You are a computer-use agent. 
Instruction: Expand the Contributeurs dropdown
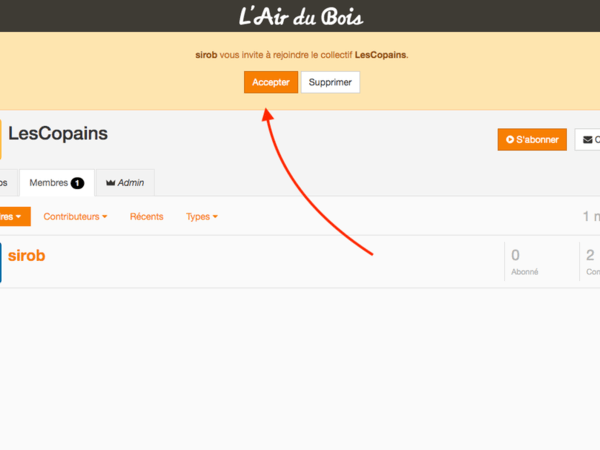75,216
